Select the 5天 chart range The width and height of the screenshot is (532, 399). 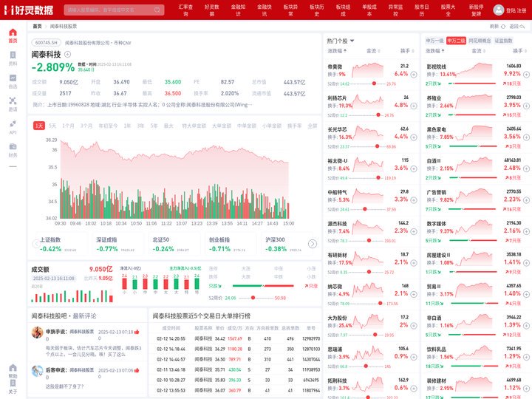(x=52, y=126)
